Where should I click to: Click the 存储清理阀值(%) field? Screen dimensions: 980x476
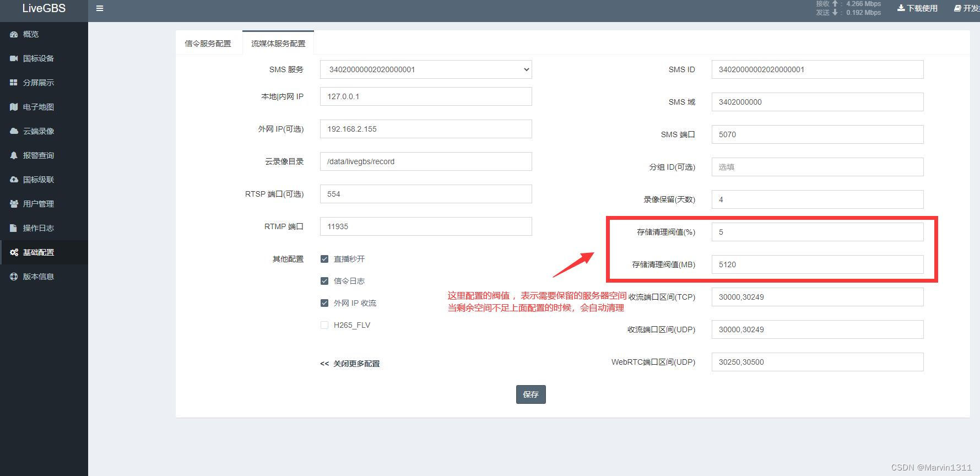pos(817,232)
